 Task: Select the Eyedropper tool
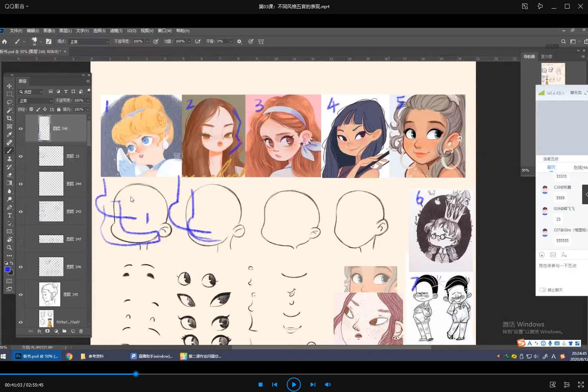9,134
